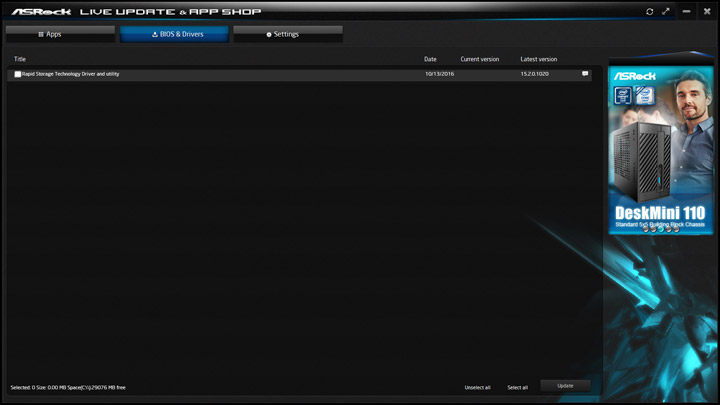720x405 pixels.
Task: Click the selected size and free space status text
Action: click(x=68, y=388)
